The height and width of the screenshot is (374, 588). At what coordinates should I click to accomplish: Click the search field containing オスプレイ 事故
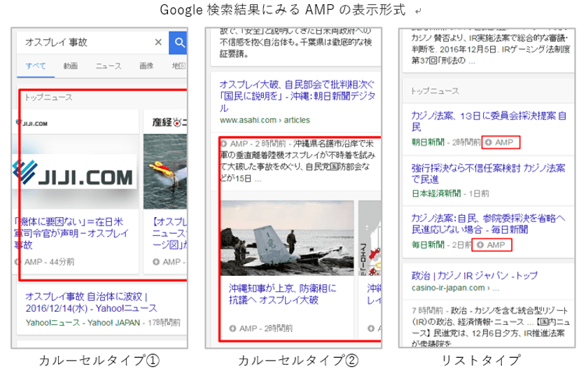(93, 43)
